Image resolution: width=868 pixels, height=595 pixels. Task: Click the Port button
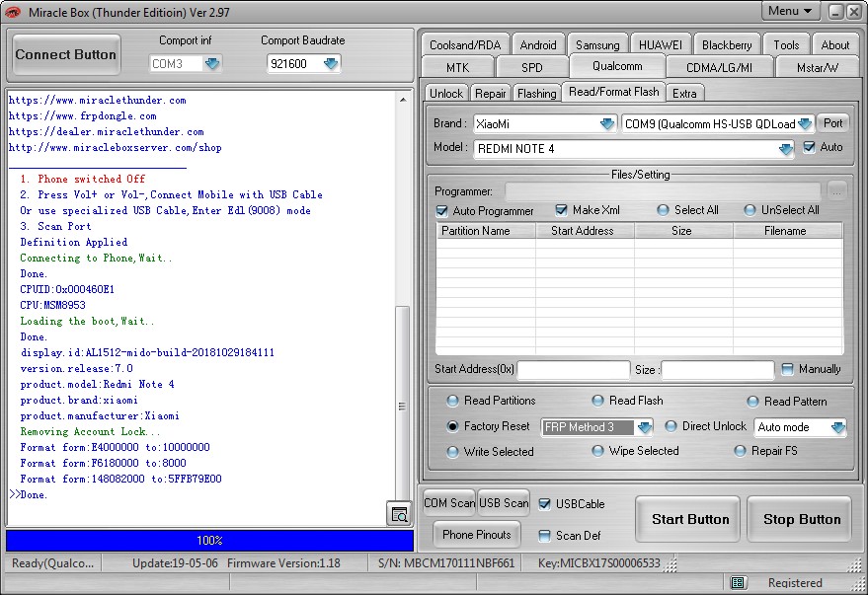pyautogui.click(x=833, y=123)
